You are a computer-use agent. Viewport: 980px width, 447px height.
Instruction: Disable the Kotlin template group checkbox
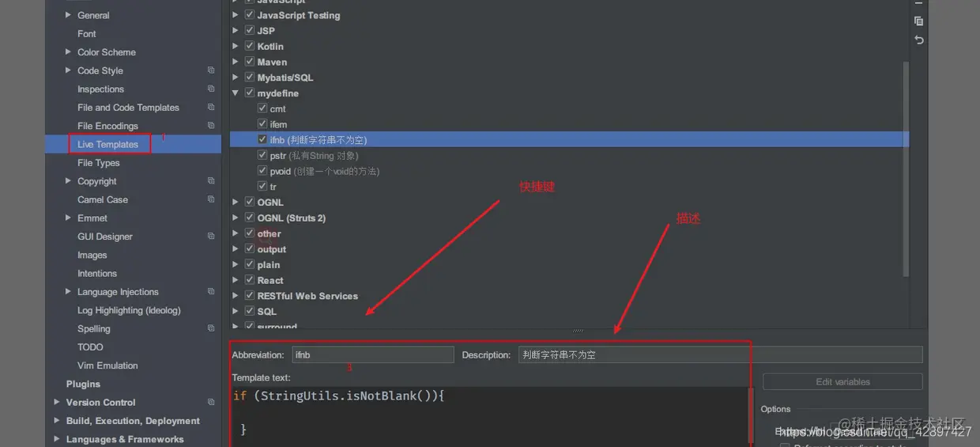tap(250, 46)
